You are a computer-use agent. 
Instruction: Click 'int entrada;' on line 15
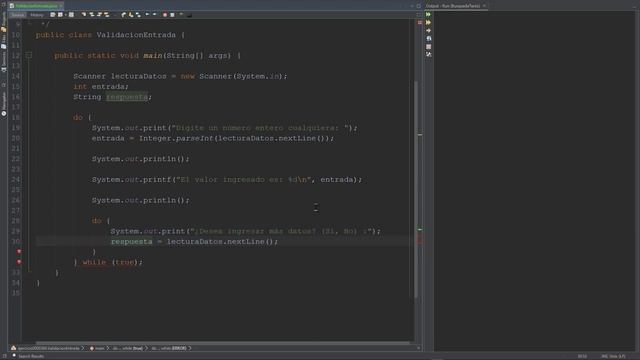101,87
